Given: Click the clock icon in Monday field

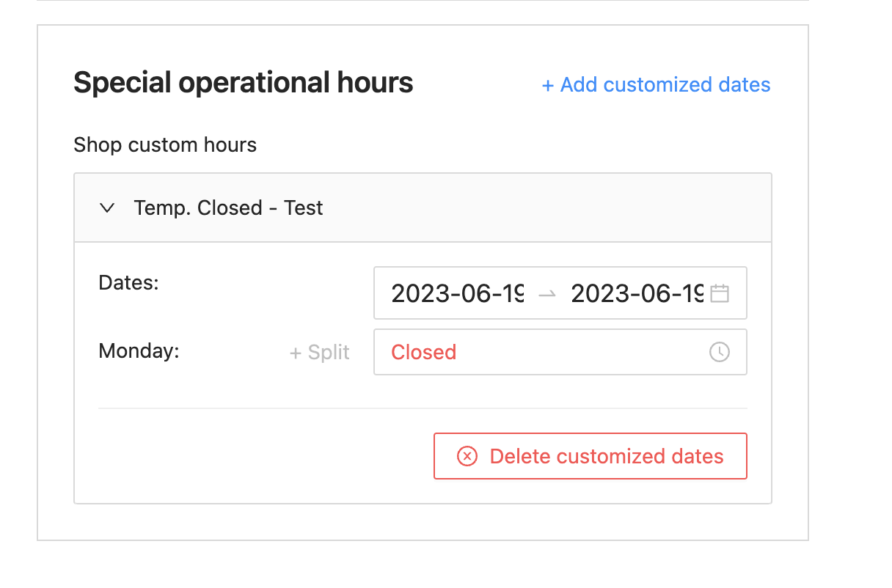Looking at the screenshot, I should click(x=720, y=352).
